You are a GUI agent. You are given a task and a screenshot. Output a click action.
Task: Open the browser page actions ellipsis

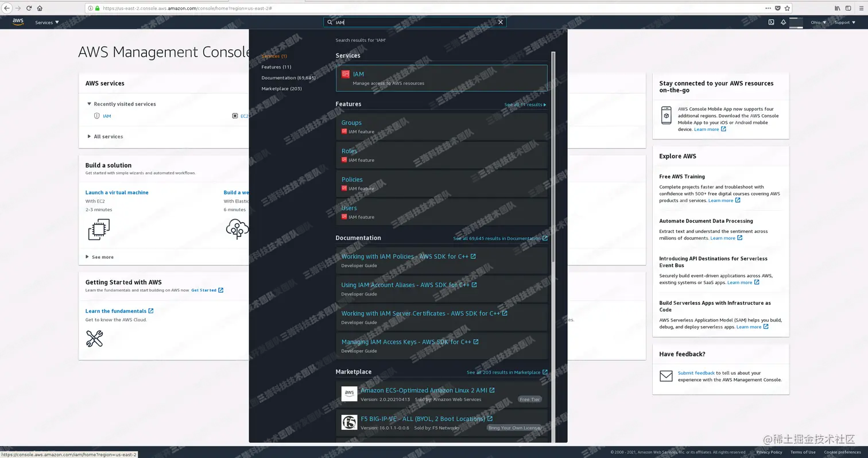(x=768, y=8)
